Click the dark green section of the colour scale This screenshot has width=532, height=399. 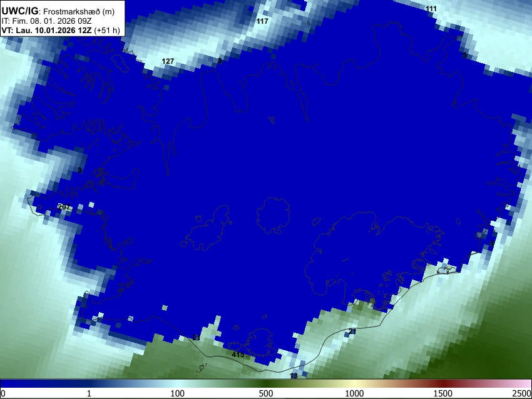pos(265,383)
